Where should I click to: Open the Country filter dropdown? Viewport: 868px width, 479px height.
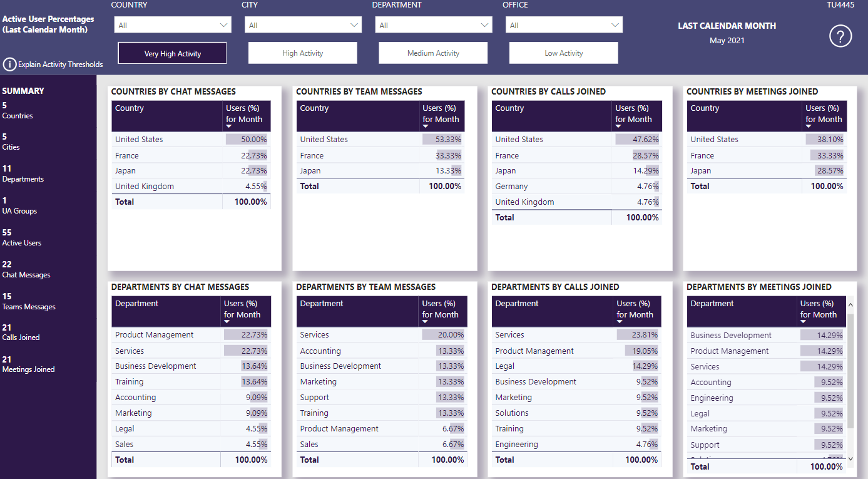173,25
